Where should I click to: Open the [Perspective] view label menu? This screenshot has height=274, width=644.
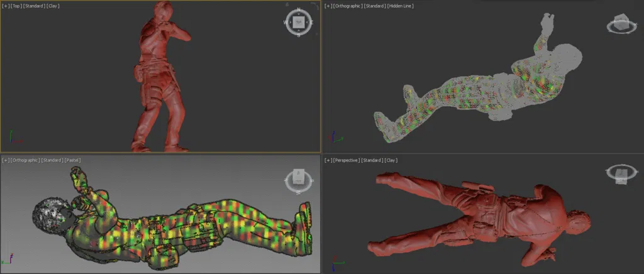(x=347, y=160)
